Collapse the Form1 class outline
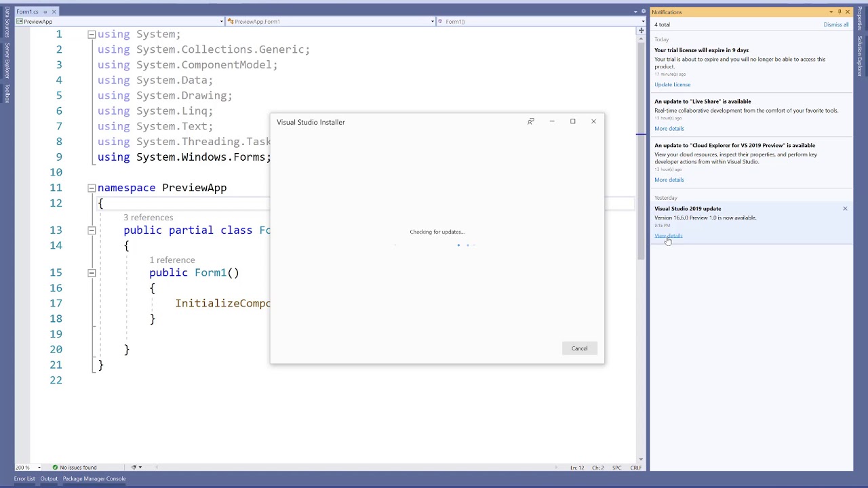Screen dimensions: 868x488 (x=92, y=230)
